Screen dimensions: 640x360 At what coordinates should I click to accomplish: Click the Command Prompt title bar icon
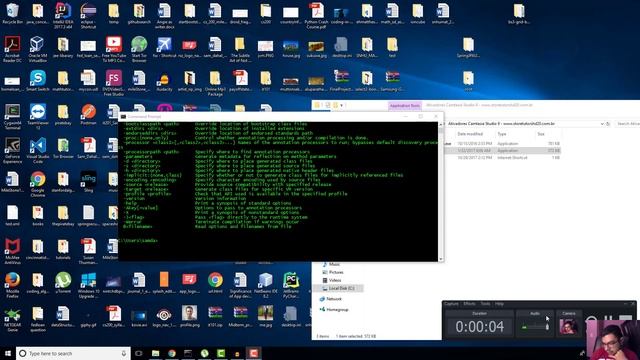[123, 117]
